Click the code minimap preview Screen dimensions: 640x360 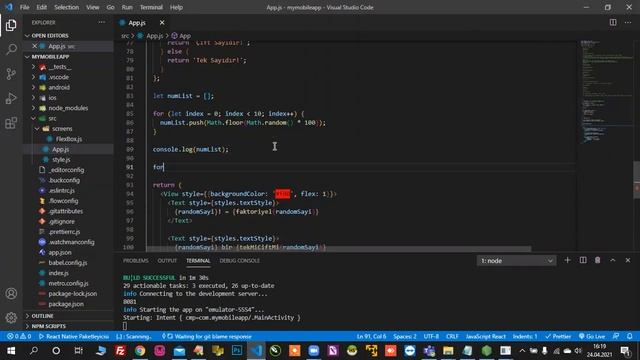click(606, 92)
